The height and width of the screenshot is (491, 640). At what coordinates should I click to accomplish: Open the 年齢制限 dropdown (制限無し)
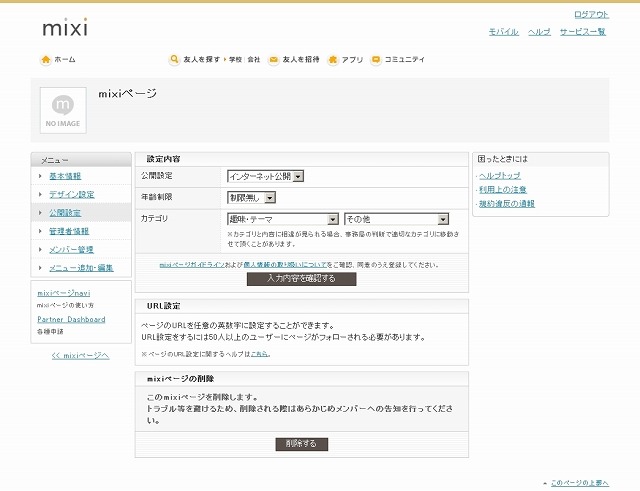251,198
